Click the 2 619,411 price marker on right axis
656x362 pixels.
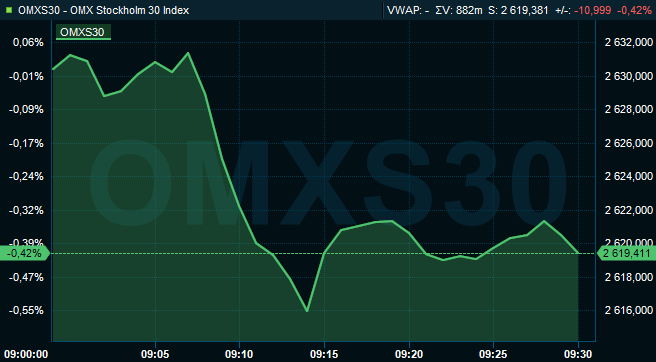pos(627,254)
